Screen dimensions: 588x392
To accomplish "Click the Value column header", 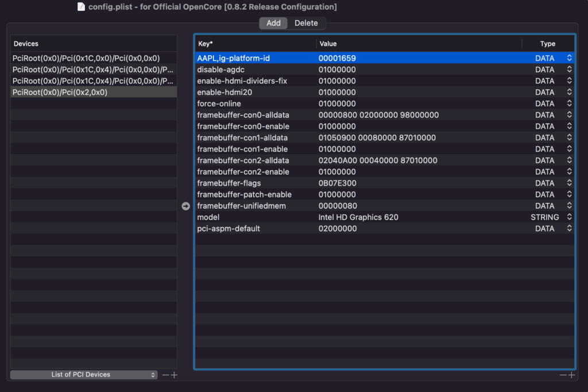I will coord(327,44).
